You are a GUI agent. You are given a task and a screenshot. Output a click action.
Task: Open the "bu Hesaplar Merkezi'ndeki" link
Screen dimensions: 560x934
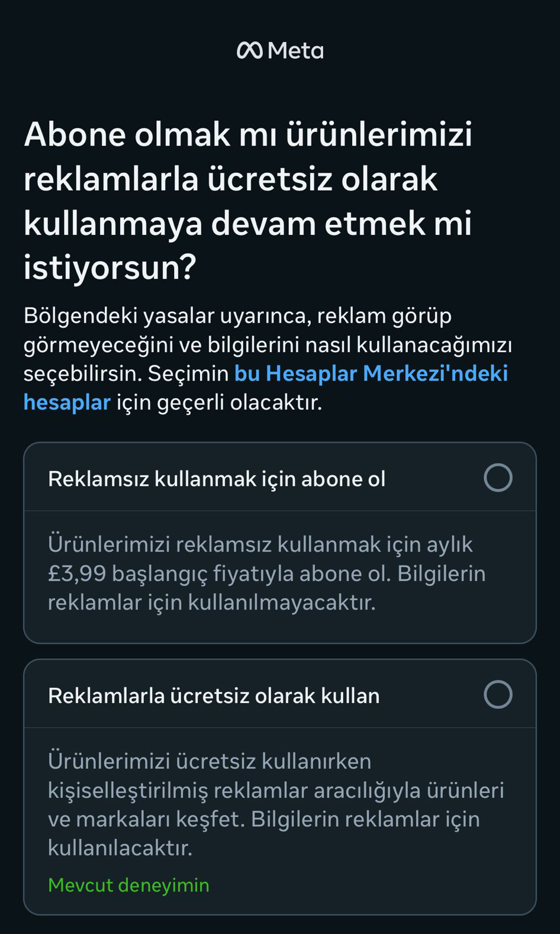coord(371,373)
